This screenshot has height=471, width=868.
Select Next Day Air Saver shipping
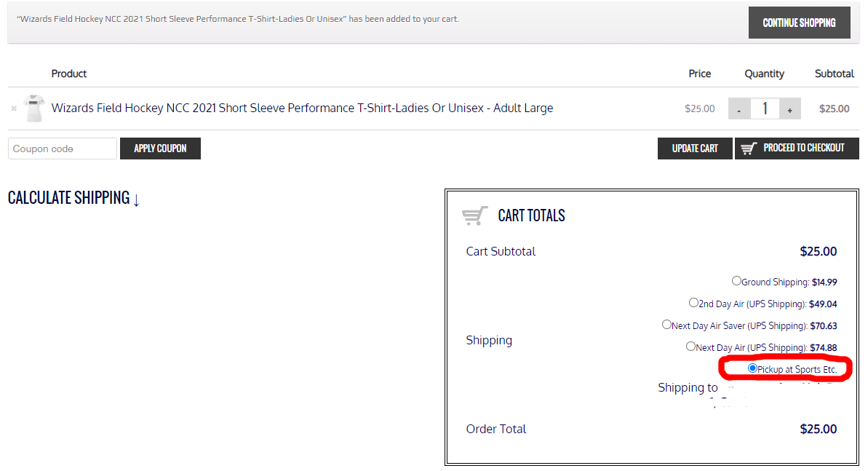[x=666, y=325]
